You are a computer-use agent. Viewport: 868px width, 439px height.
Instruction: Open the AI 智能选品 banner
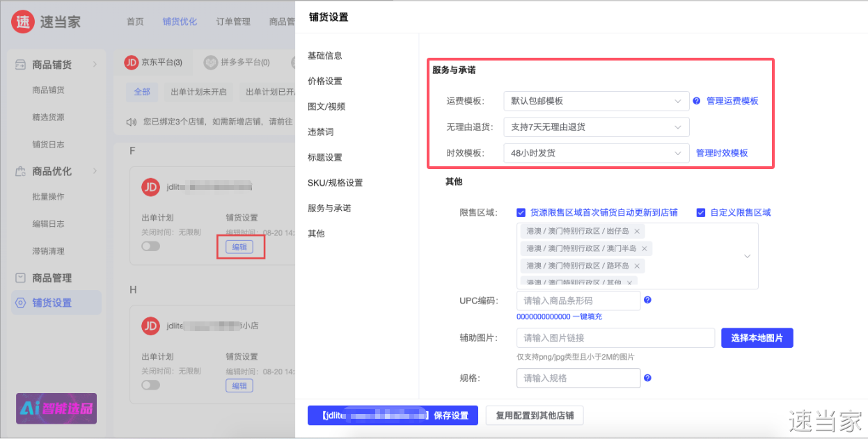tap(56, 408)
